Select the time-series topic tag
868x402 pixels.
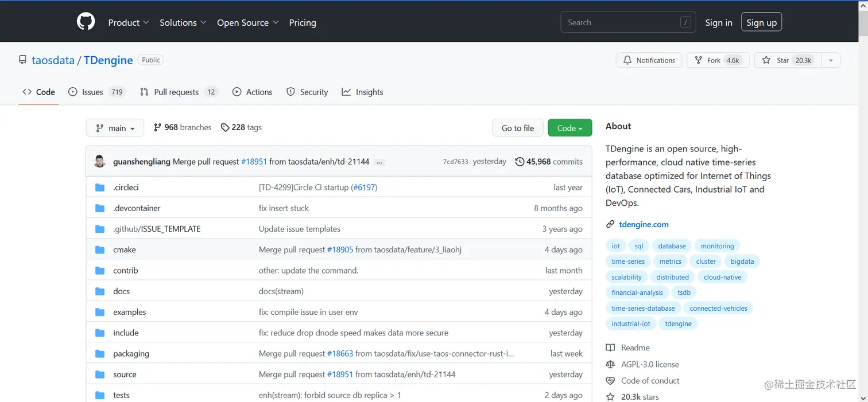628,262
